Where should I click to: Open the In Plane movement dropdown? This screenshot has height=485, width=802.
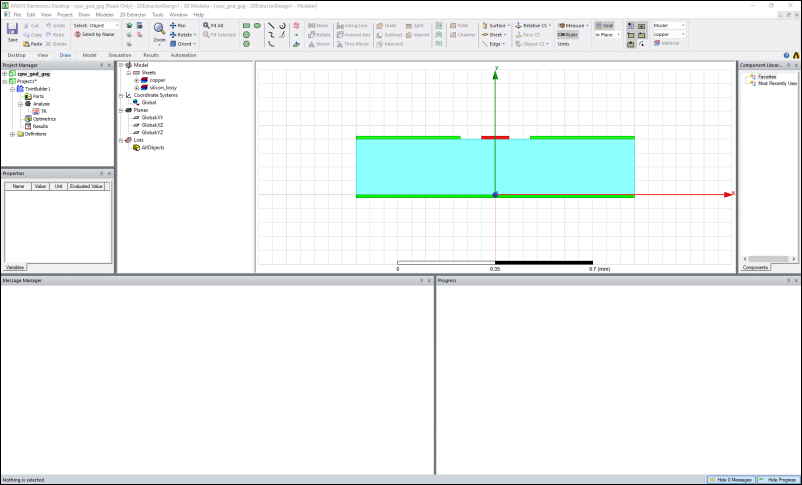tap(608, 35)
